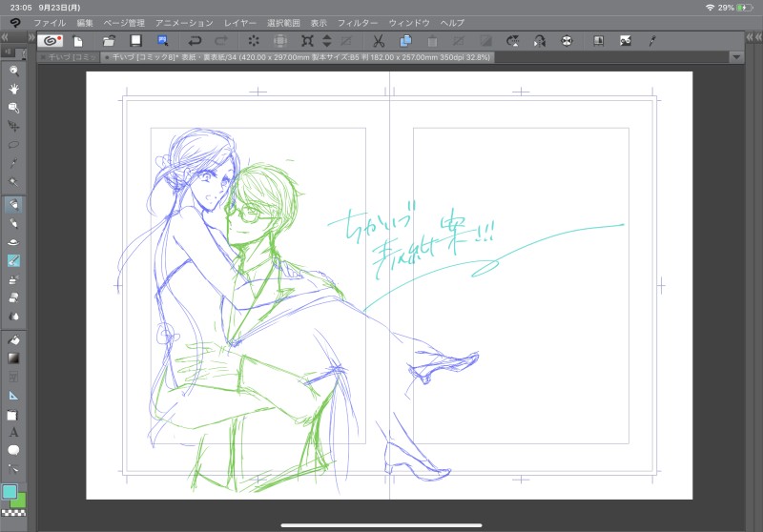Select the active 表紙・裏表紙 document tab
Image resolution: width=763 pixels, height=532 pixels.
(298, 57)
